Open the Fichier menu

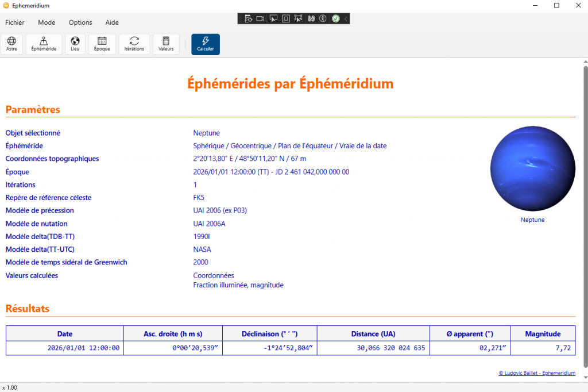point(14,22)
